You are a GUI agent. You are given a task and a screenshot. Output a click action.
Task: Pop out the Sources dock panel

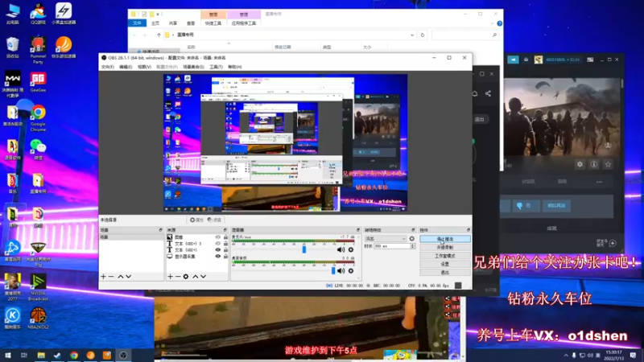[x=225, y=230]
